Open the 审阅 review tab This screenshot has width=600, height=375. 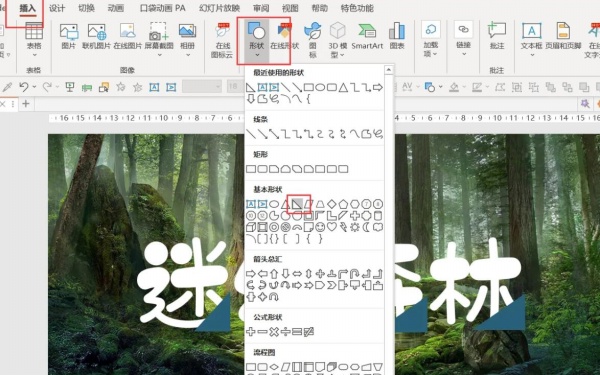[261, 8]
